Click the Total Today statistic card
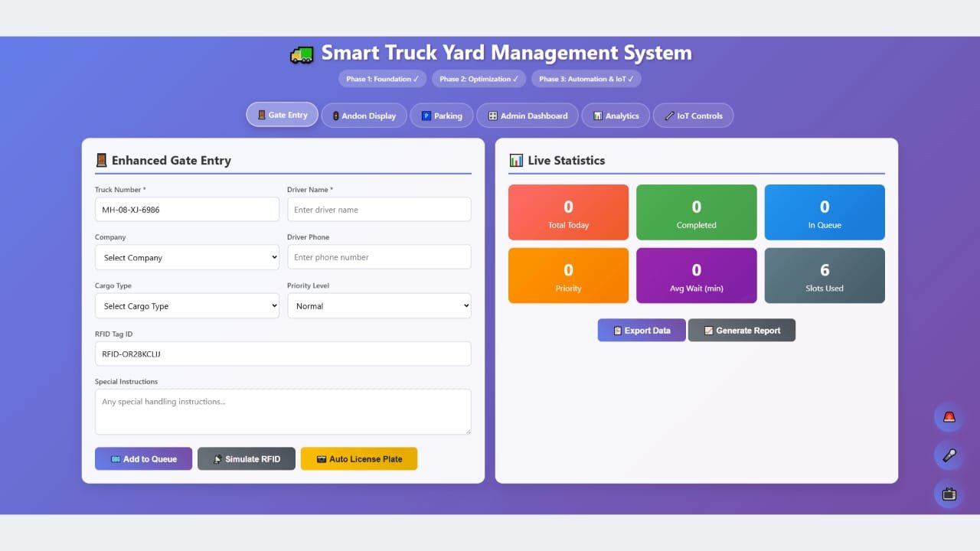This screenshot has width=980, height=551. (568, 212)
